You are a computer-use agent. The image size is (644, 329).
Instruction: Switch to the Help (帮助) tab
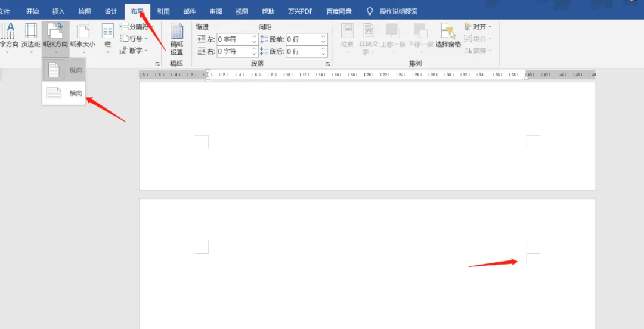[268, 11]
